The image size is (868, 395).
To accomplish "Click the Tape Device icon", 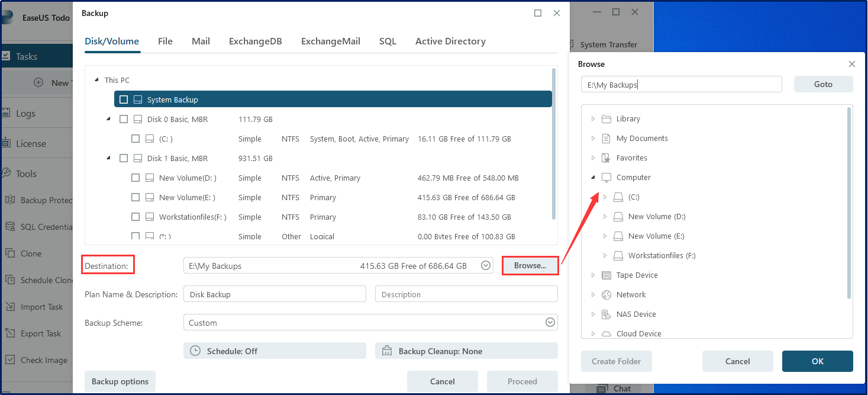I will (606, 275).
